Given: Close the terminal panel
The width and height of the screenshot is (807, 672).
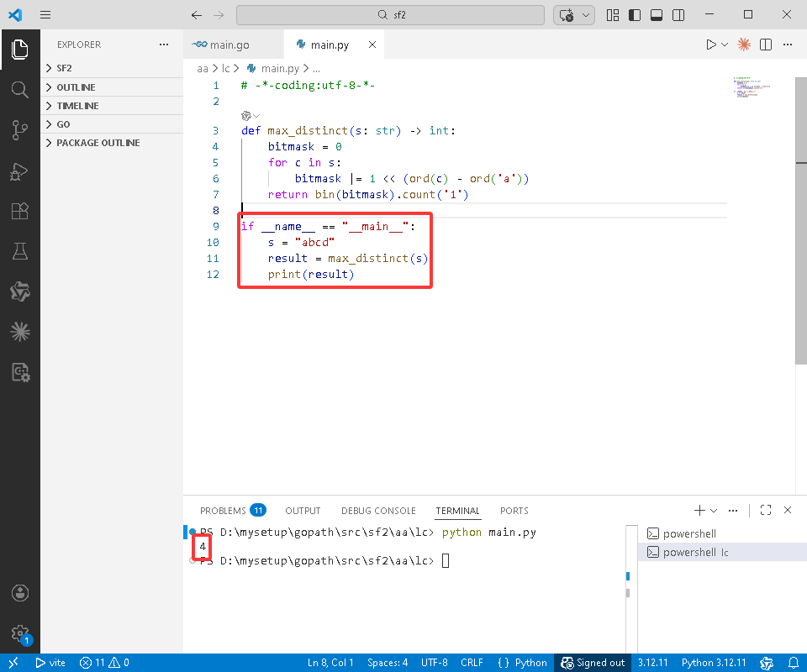Looking at the screenshot, I should point(788,510).
